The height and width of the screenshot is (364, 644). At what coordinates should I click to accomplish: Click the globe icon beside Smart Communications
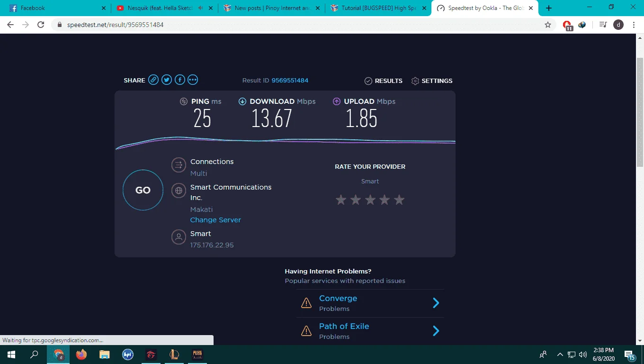179,191
